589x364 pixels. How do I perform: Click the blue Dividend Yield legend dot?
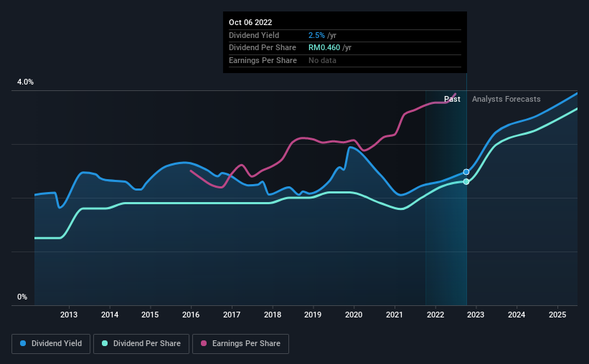[x=23, y=343]
